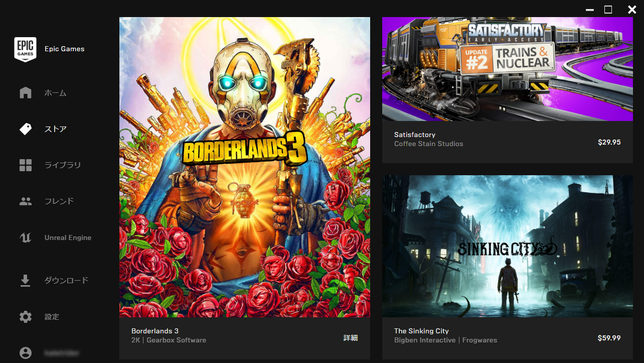
Task: Open the Downloads arrow icon
Action: point(25,281)
